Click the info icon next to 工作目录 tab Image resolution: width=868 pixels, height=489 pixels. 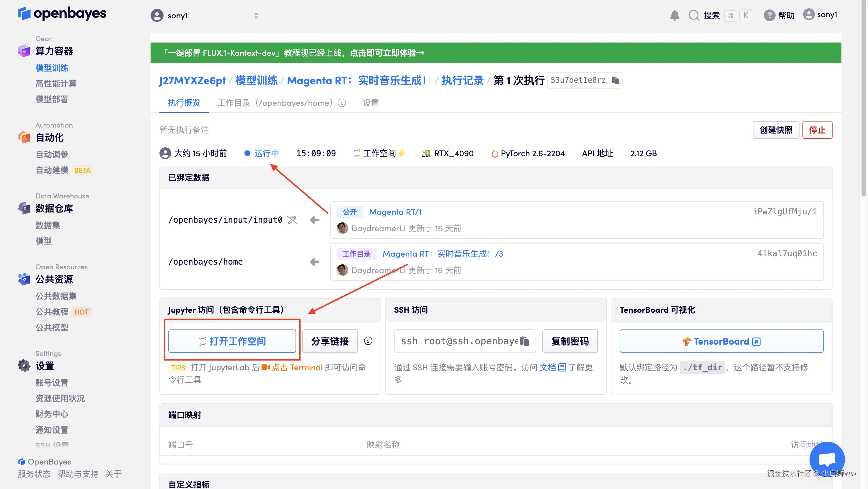click(x=342, y=103)
